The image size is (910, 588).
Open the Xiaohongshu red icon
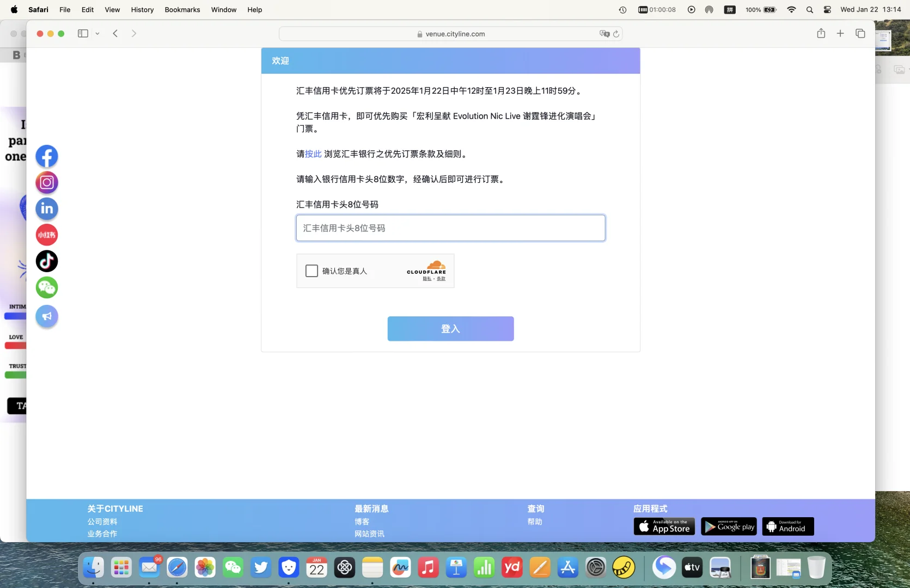[47, 235]
